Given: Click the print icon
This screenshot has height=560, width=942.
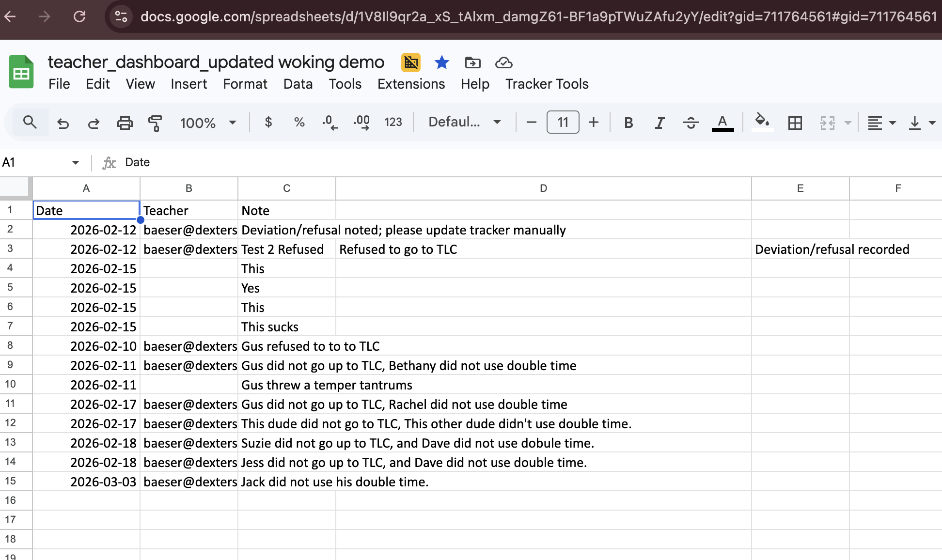Looking at the screenshot, I should 125,123.
